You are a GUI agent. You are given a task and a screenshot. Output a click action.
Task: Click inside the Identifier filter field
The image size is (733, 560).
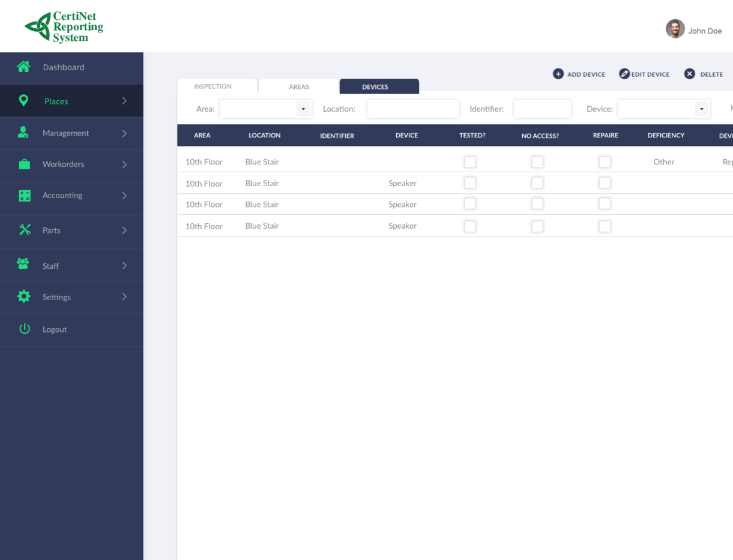(x=542, y=109)
